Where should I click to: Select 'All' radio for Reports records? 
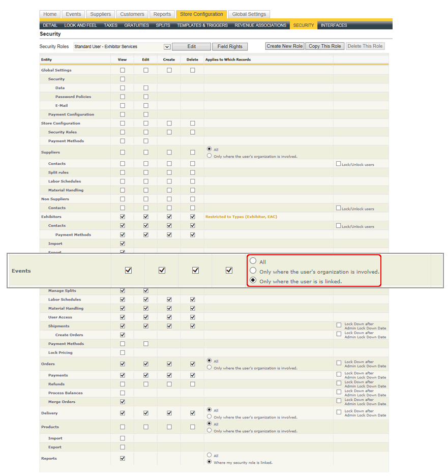pos(210,455)
